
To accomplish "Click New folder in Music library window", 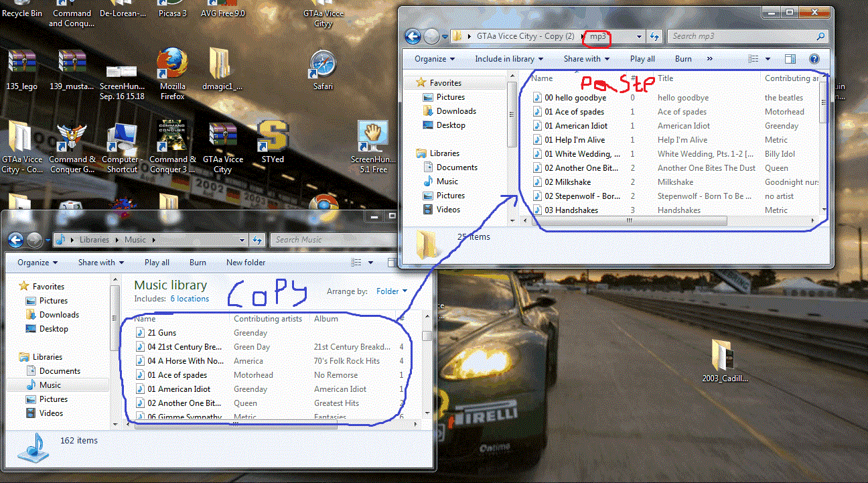I will (x=246, y=263).
